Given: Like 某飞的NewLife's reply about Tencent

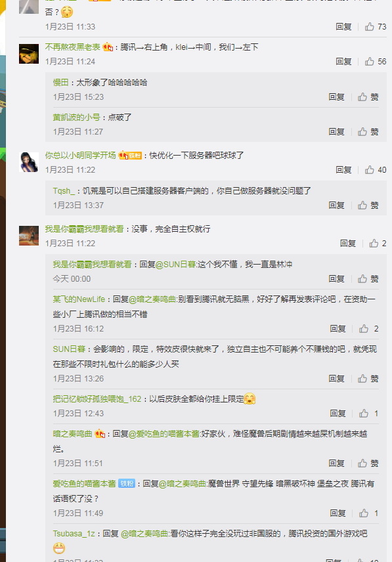Looking at the screenshot, I should coord(369,329).
